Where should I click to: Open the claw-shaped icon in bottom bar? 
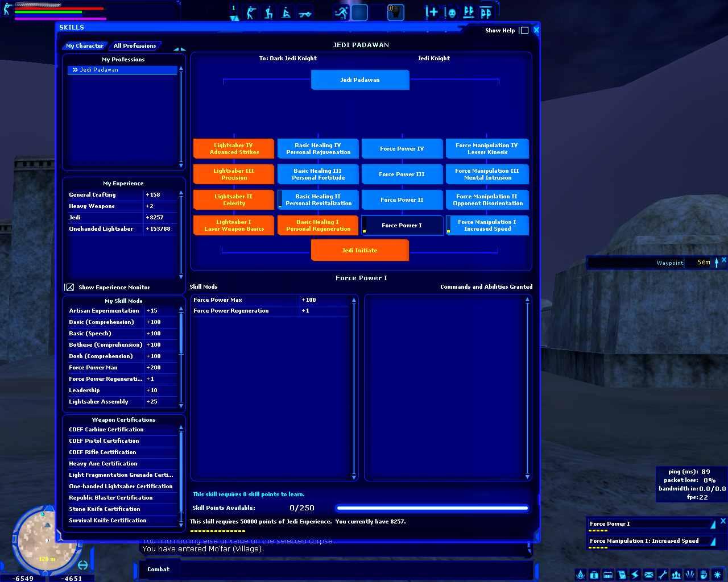pyautogui.click(x=690, y=575)
